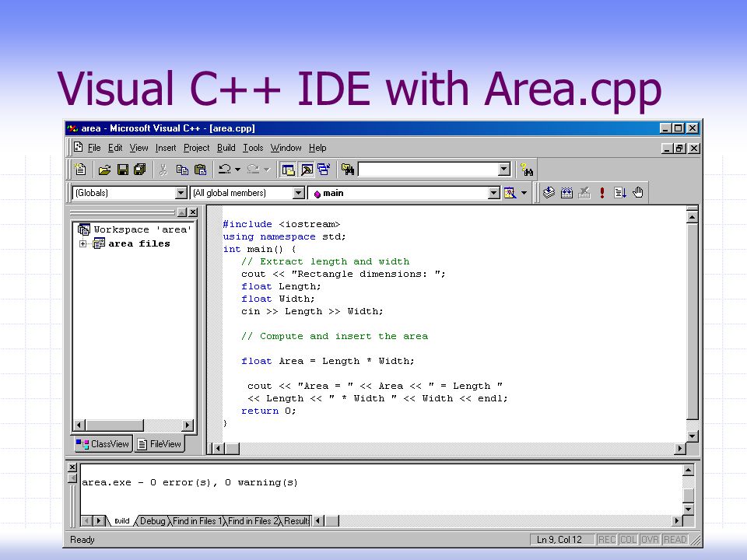The width and height of the screenshot is (747, 560).
Task: Open the WizardBar actions dropdown arrow
Action: 524,193
